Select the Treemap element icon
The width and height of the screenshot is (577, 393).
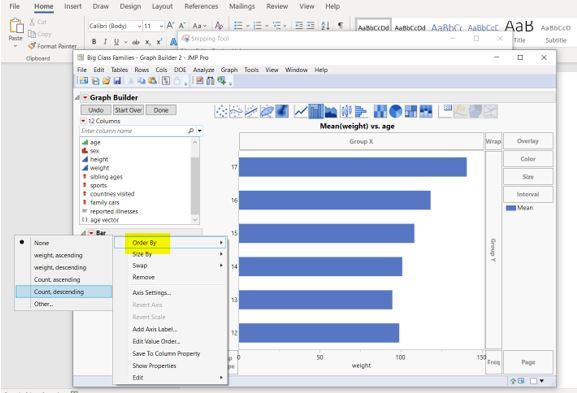[x=411, y=111]
